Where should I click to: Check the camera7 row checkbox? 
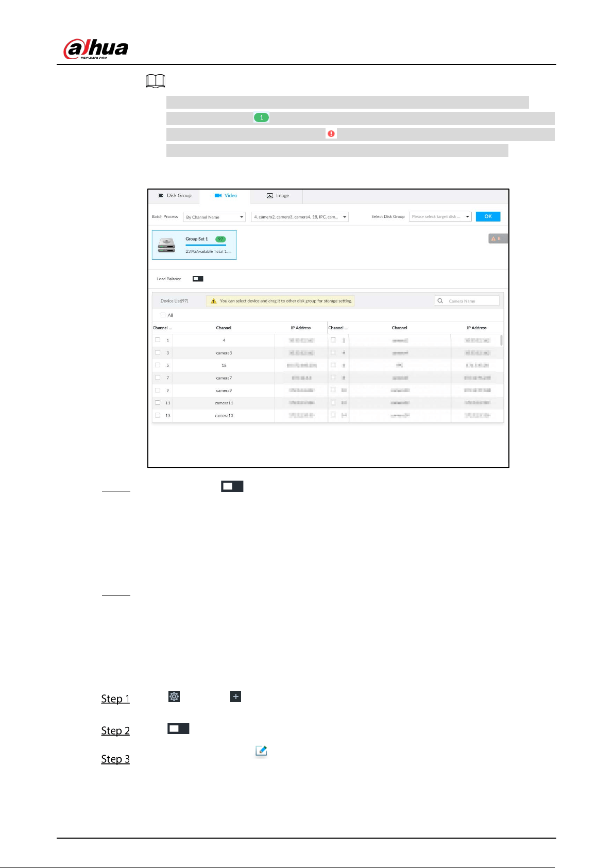pyautogui.click(x=158, y=378)
